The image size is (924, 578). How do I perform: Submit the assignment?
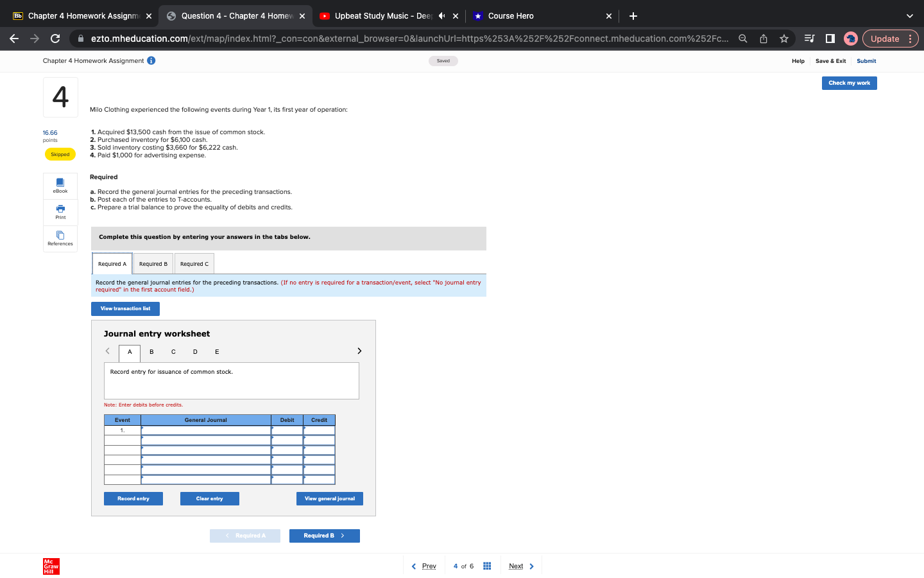point(866,61)
